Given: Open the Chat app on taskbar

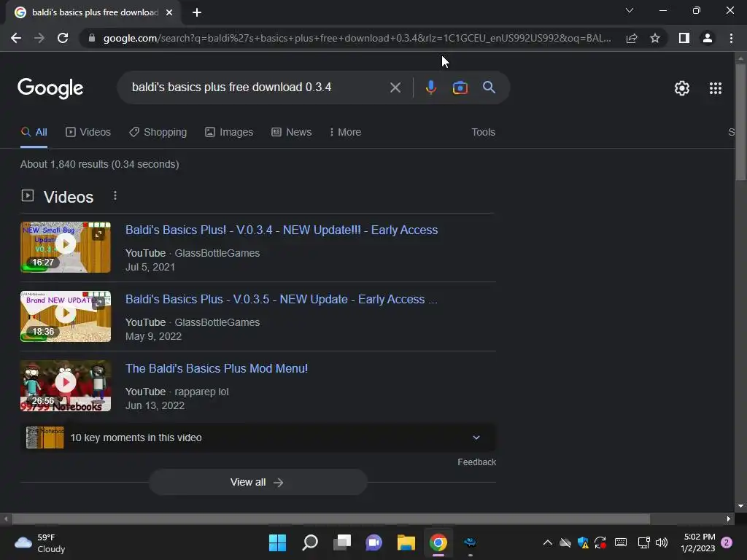Looking at the screenshot, I should pos(374,542).
